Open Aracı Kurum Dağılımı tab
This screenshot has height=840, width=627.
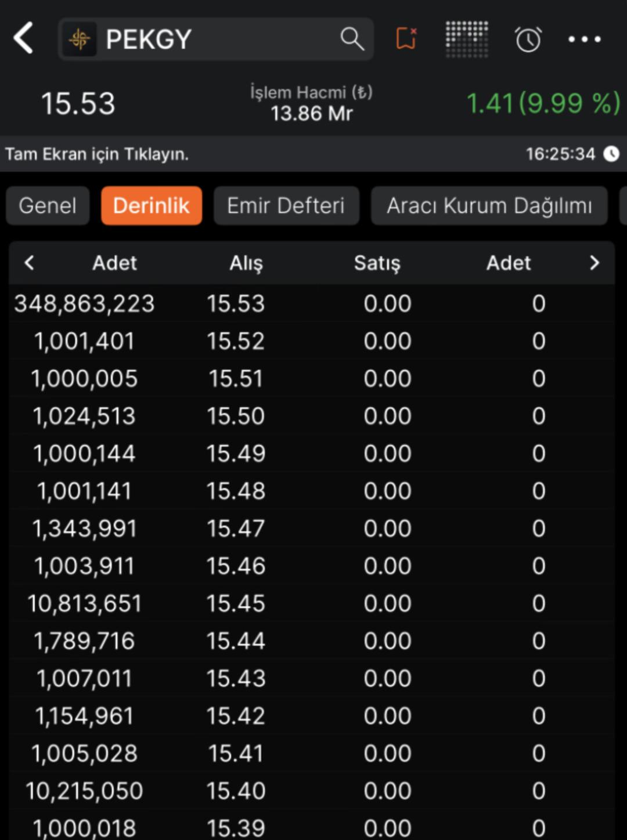489,205
